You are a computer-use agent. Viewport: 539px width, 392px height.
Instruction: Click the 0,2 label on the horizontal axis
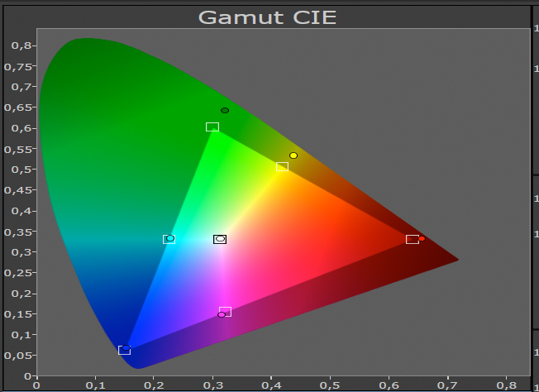point(154,385)
